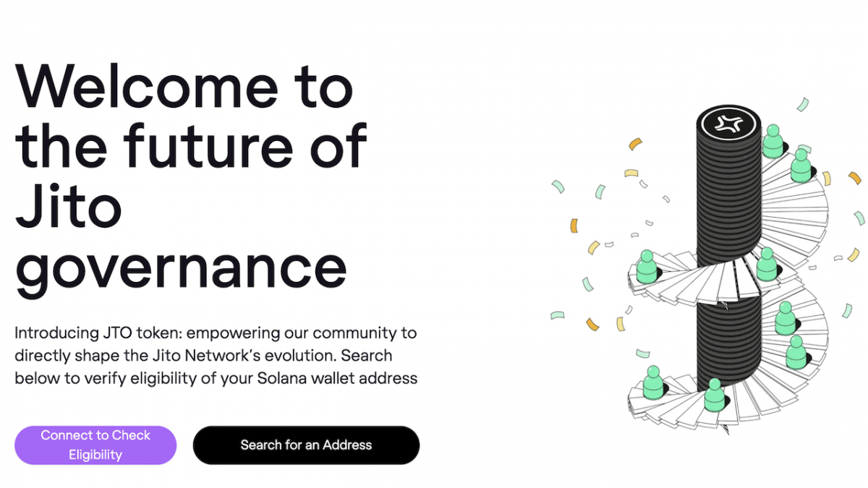Viewport: 868px width, 488px height.
Task: Click the green pawn on the far-left stair landing
Action: tap(645, 267)
